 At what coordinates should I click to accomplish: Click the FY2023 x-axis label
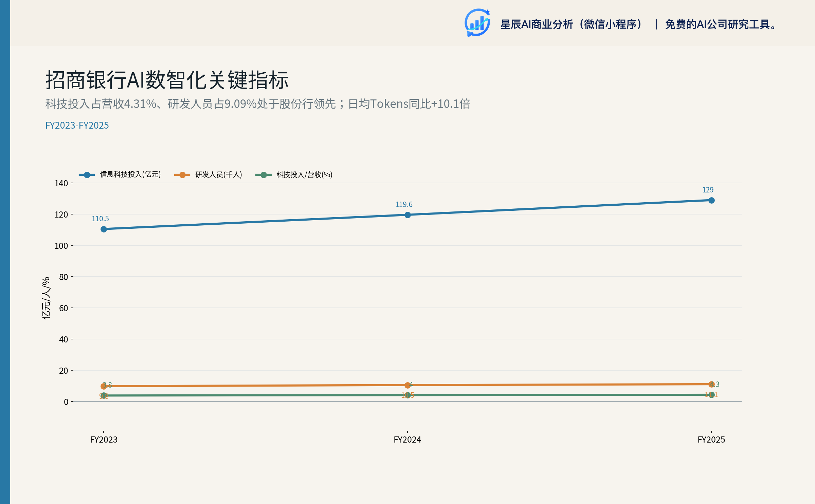104,440
